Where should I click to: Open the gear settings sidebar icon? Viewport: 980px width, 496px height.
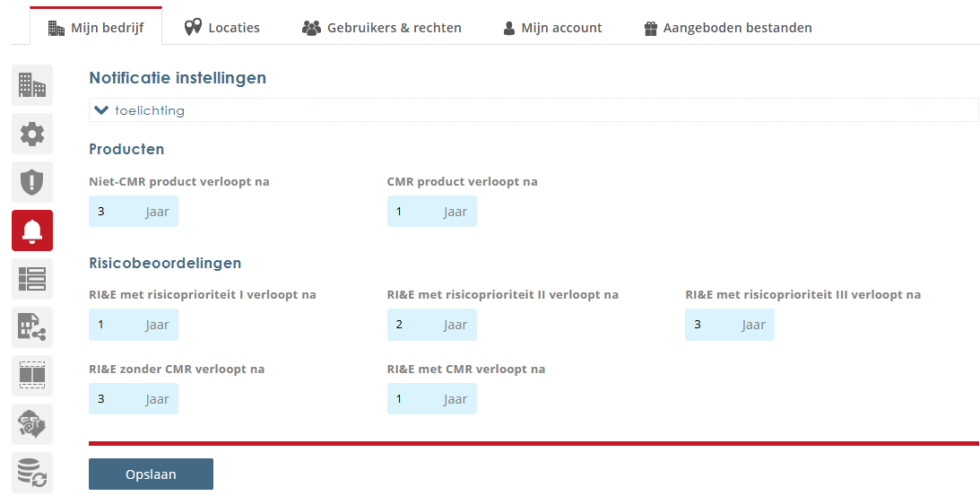(32, 134)
